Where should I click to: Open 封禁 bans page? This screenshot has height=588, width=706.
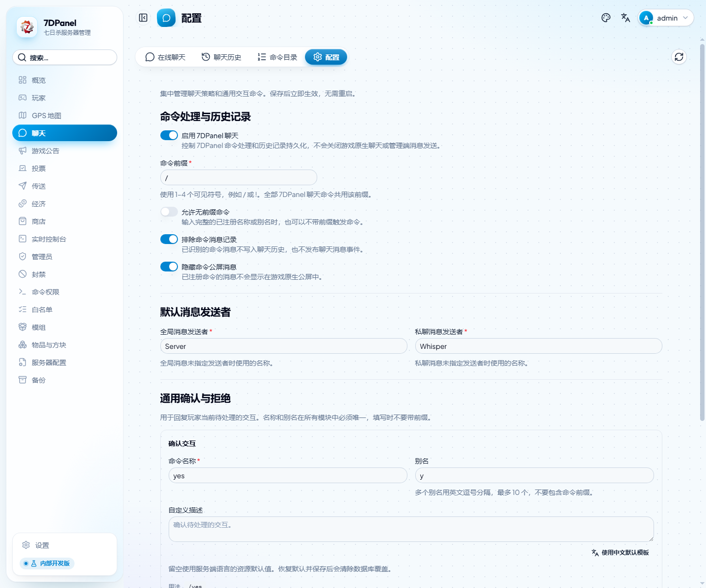coord(65,274)
